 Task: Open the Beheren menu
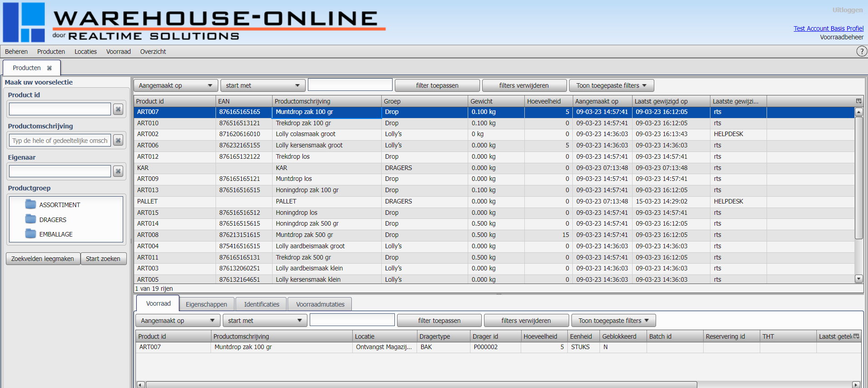(x=16, y=52)
